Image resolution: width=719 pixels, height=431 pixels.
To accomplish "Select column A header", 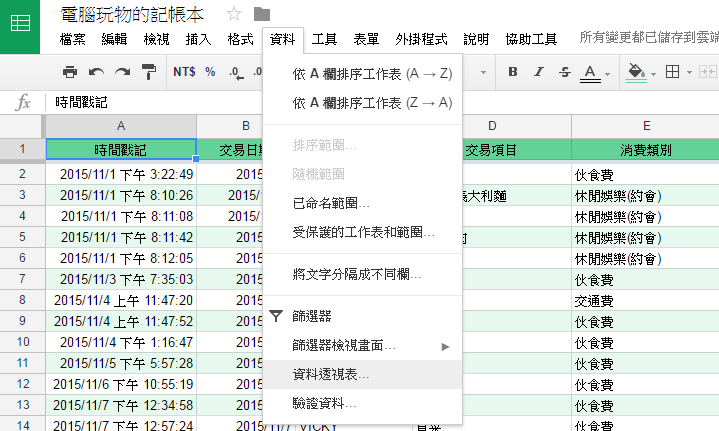I will [x=121, y=126].
